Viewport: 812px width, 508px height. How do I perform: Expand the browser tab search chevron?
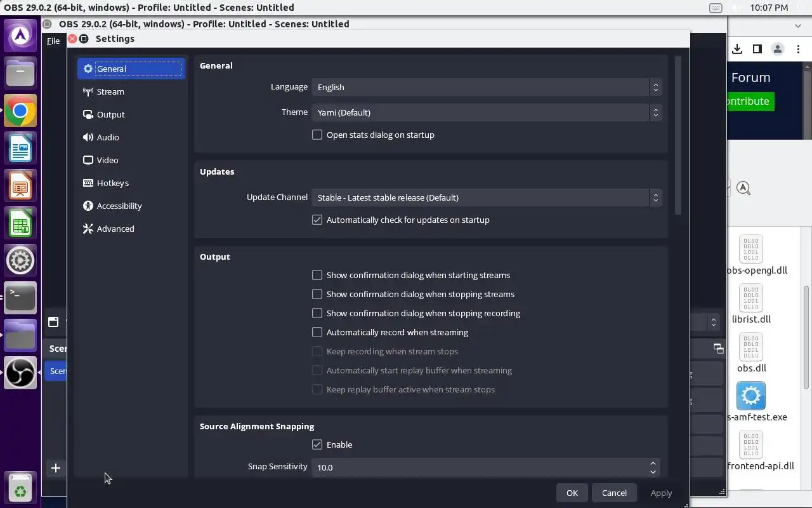point(798,26)
